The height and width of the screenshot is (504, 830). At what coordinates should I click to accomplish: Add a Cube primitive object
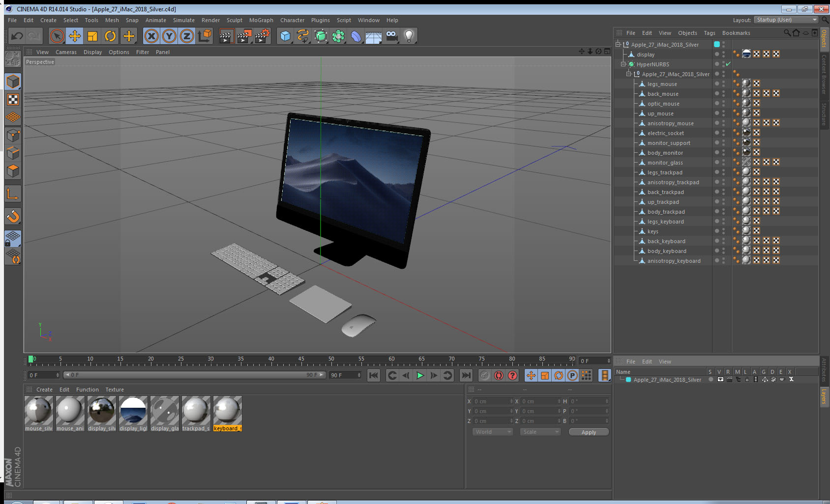coord(285,36)
